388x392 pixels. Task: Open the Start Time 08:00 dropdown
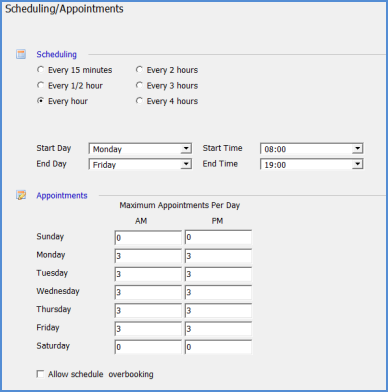pos(311,149)
